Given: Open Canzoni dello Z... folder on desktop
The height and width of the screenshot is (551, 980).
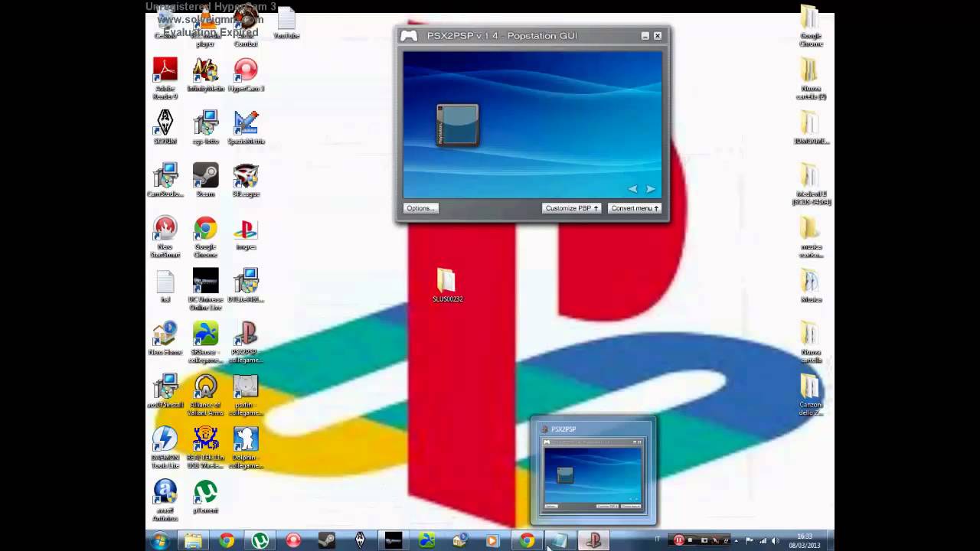Looking at the screenshot, I should (x=811, y=395).
